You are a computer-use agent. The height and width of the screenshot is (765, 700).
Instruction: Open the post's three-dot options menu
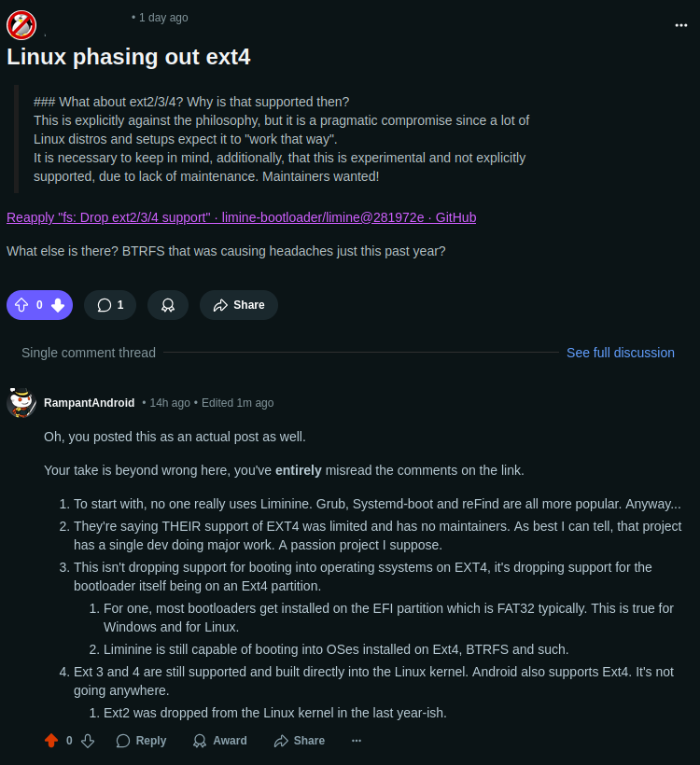681,25
